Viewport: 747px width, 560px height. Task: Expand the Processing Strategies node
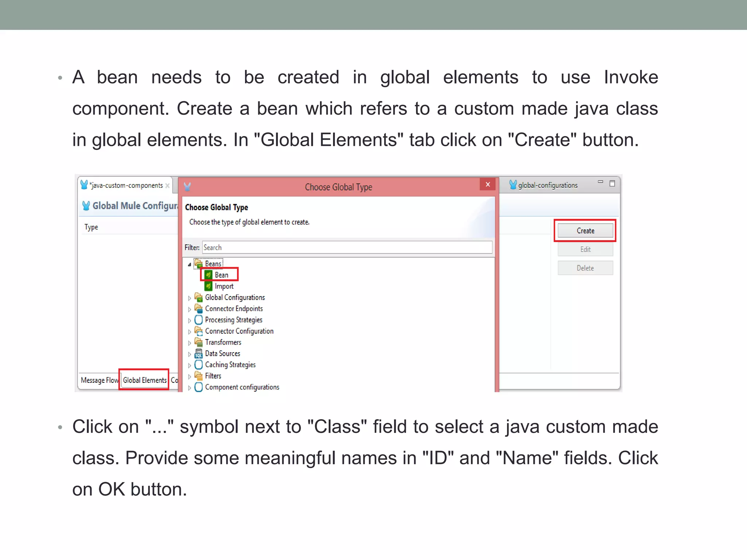pyautogui.click(x=189, y=321)
